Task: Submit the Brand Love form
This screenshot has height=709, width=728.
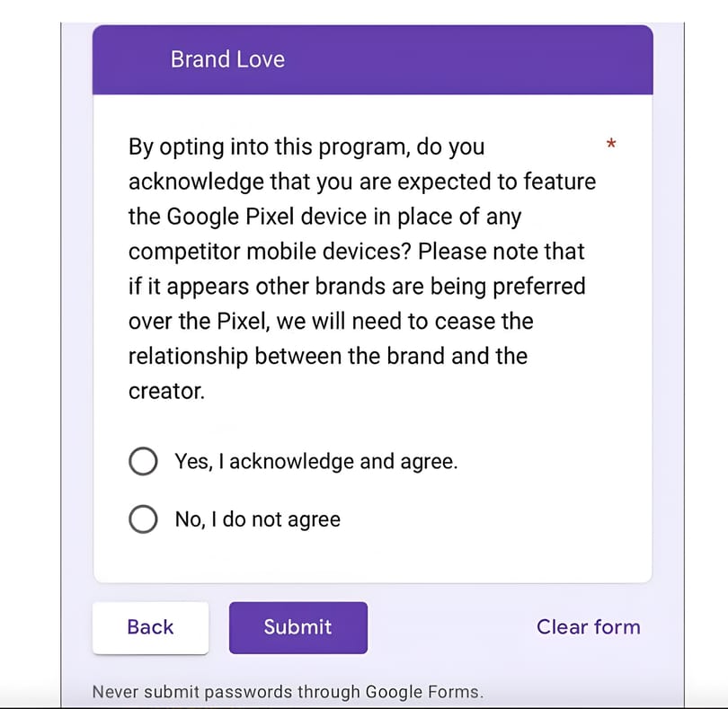Action: point(298,628)
